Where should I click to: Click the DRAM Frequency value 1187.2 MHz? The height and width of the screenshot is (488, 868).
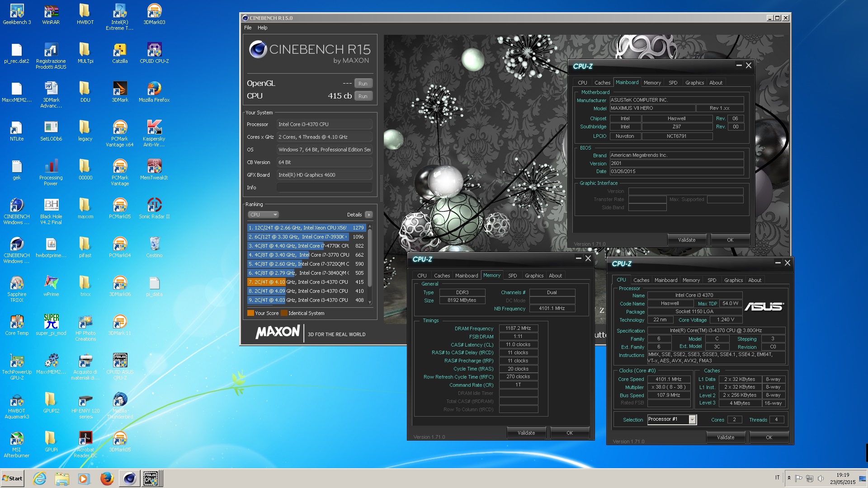[x=519, y=328]
